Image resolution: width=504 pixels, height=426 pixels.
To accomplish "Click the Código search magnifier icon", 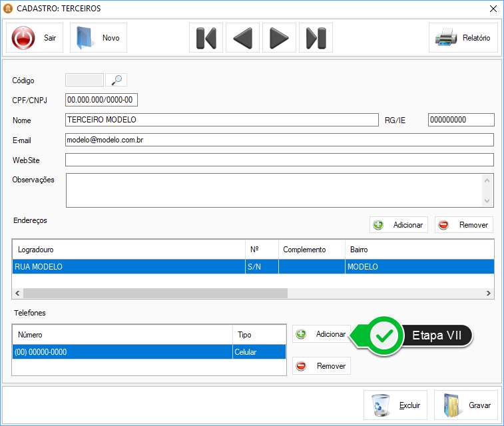I will coord(117,80).
